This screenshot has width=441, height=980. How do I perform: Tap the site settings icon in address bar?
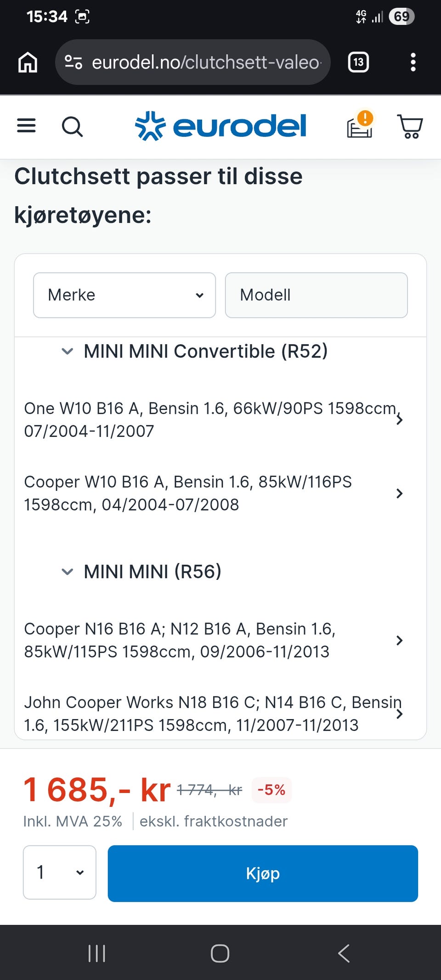(x=73, y=62)
